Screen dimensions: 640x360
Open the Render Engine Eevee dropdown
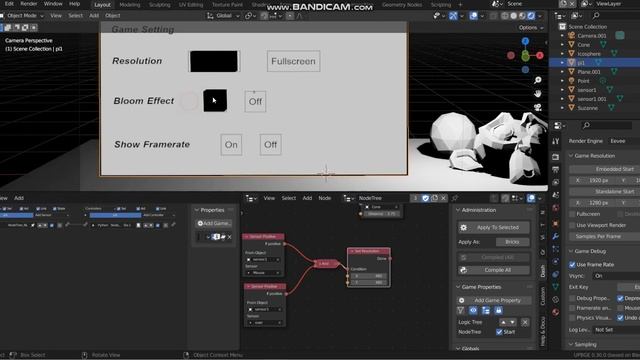pos(623,141)
